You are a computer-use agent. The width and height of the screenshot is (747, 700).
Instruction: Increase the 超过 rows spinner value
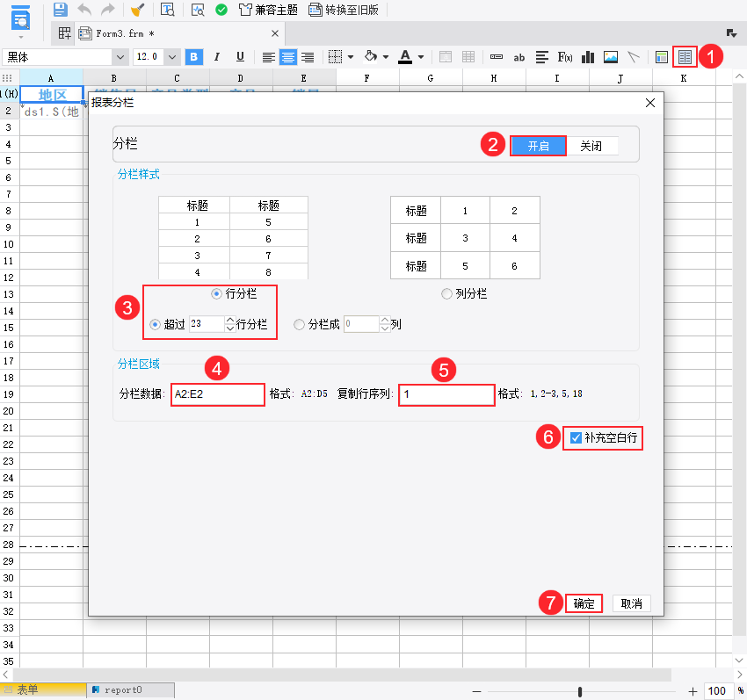pos(230,320)
